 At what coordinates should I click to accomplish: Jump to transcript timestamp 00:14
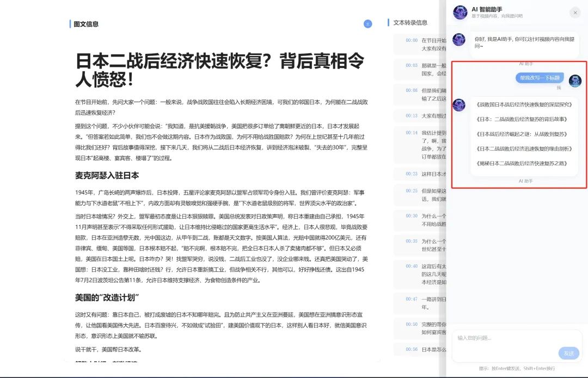pyautogui.click(x=412, y=133)
